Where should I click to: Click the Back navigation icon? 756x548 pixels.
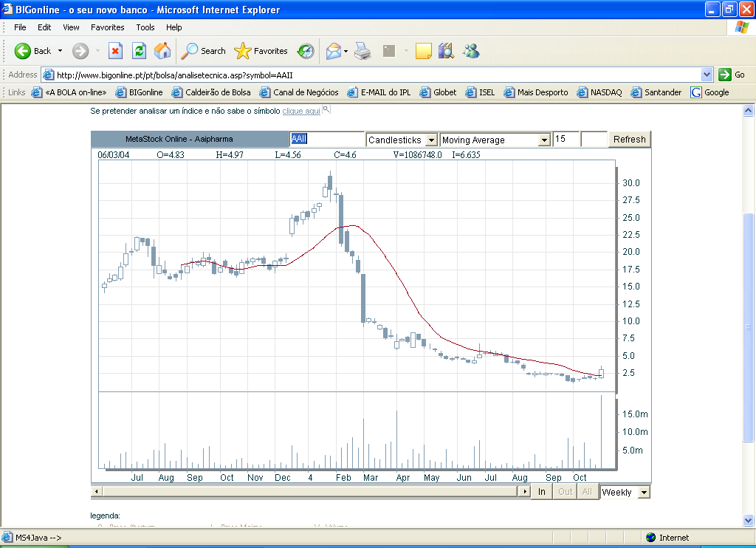[x=23, y=50]
